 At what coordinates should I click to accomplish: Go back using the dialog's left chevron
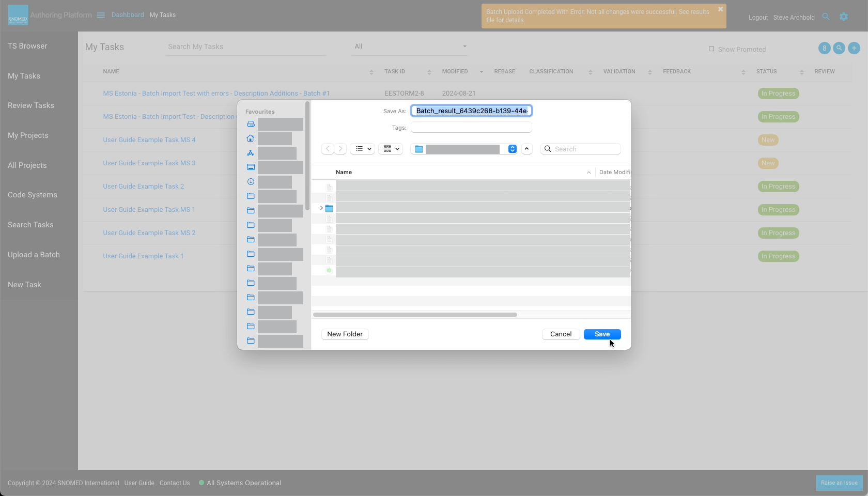328,149
